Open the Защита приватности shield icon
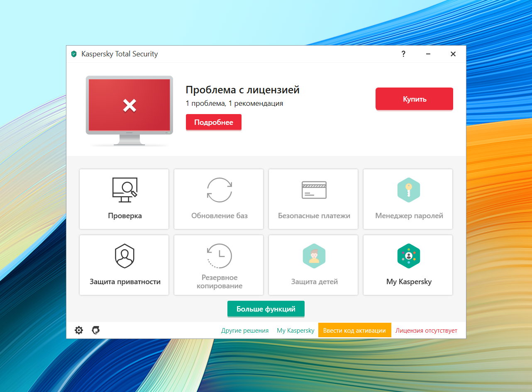 click(124, 256)
